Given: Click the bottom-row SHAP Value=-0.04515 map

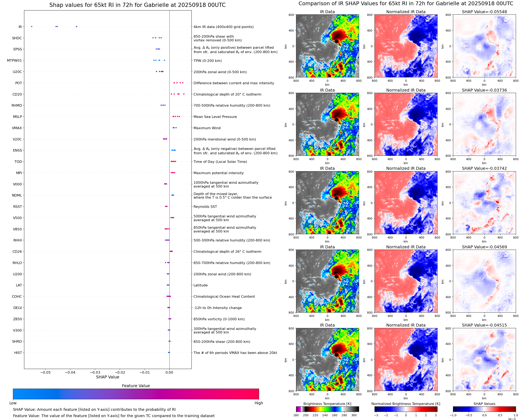Looking at the screenshot, I should coord(484,360).
